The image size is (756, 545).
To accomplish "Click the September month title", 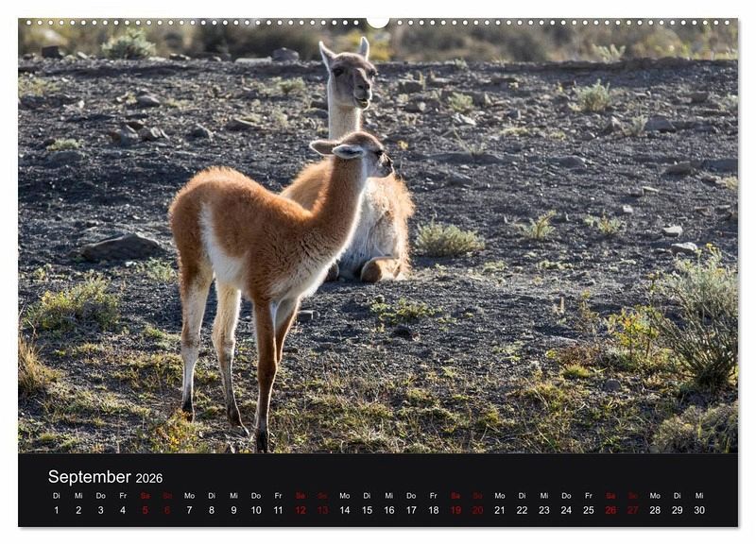I will [x=90, y=477].
